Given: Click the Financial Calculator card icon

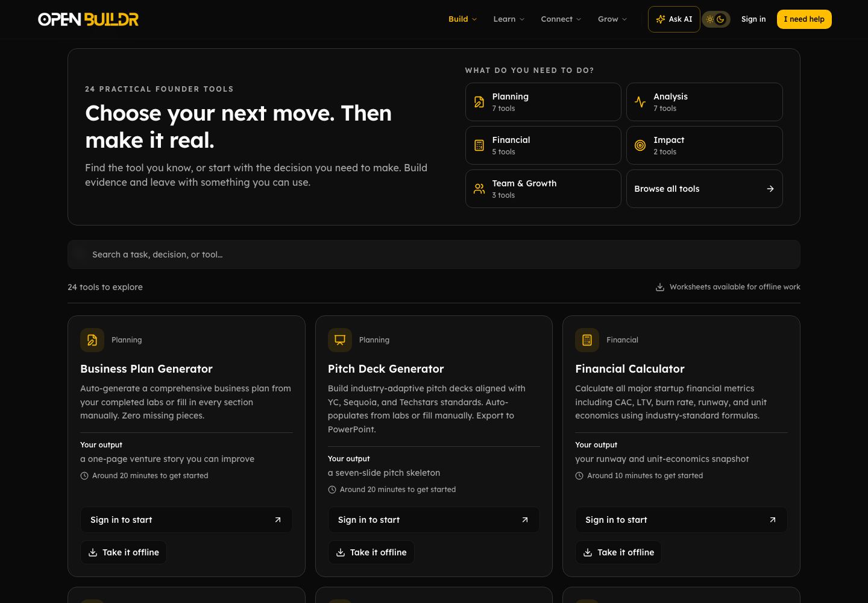Looking at the screenshot, I should 587,340.
